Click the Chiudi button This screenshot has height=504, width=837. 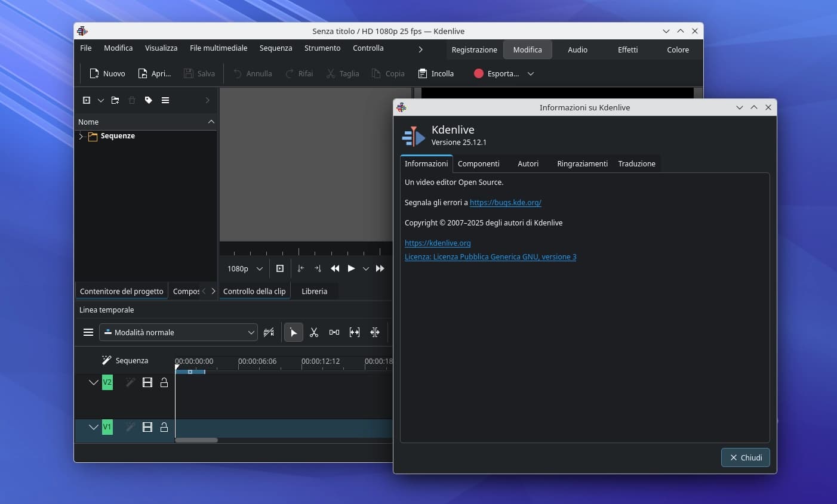(745, 457)
